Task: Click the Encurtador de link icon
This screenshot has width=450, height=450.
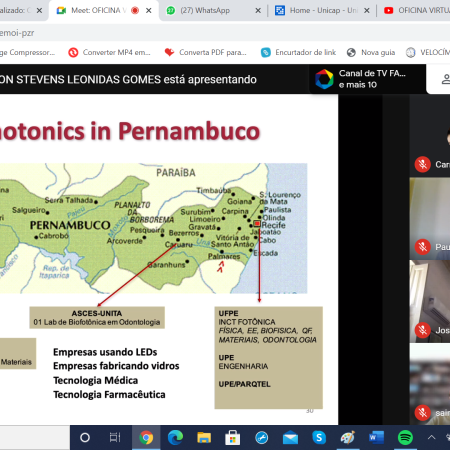Action: click(x=266, y=52)
